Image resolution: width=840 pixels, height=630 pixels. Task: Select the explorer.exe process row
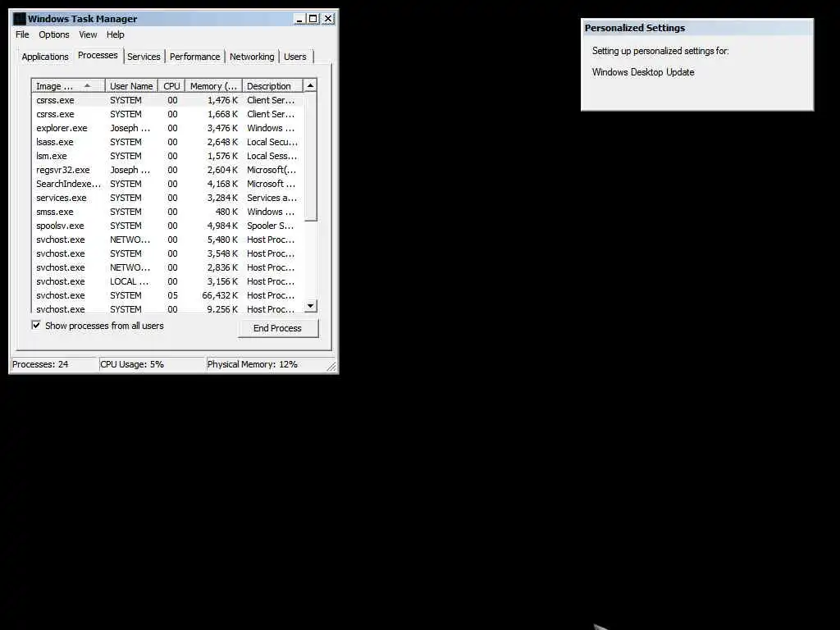[x=167, y=128]
